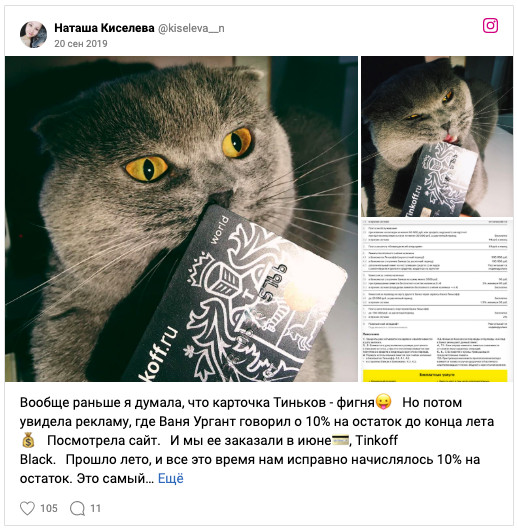The width and height of the screenshot is (517, 530).
Task: Select the Tinkoff card in the large photo
Action: [x=237, y=297]
